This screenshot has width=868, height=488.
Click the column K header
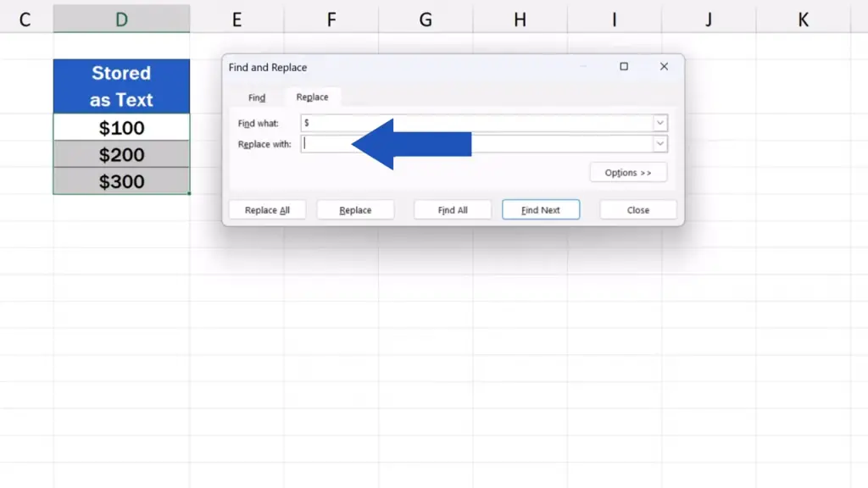tap(803, 19)
